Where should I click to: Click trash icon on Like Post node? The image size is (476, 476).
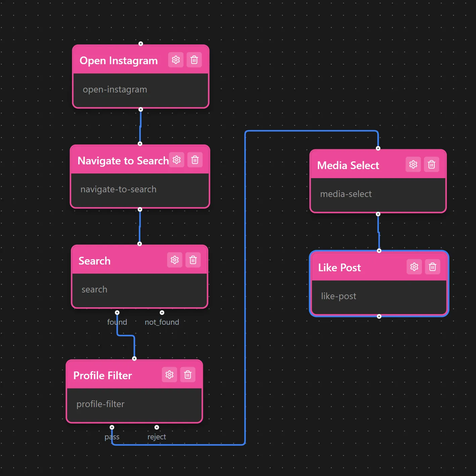pos(433,267)
